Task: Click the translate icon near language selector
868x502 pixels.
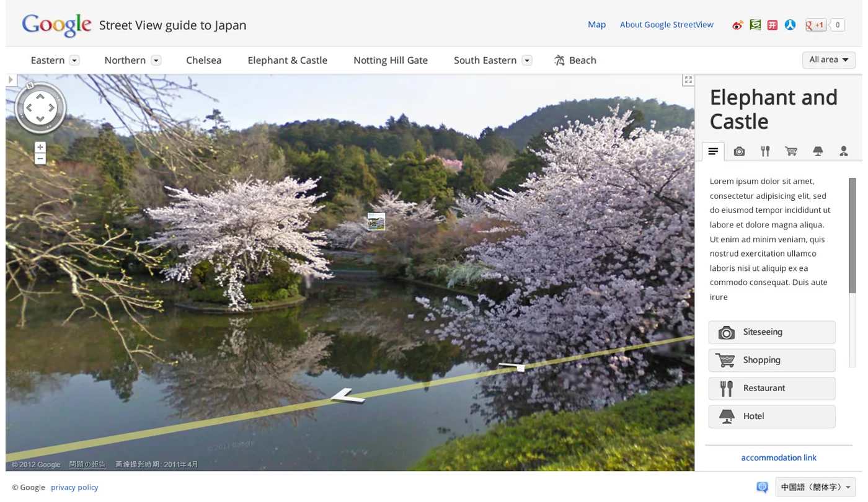Action: coord(762,487)
